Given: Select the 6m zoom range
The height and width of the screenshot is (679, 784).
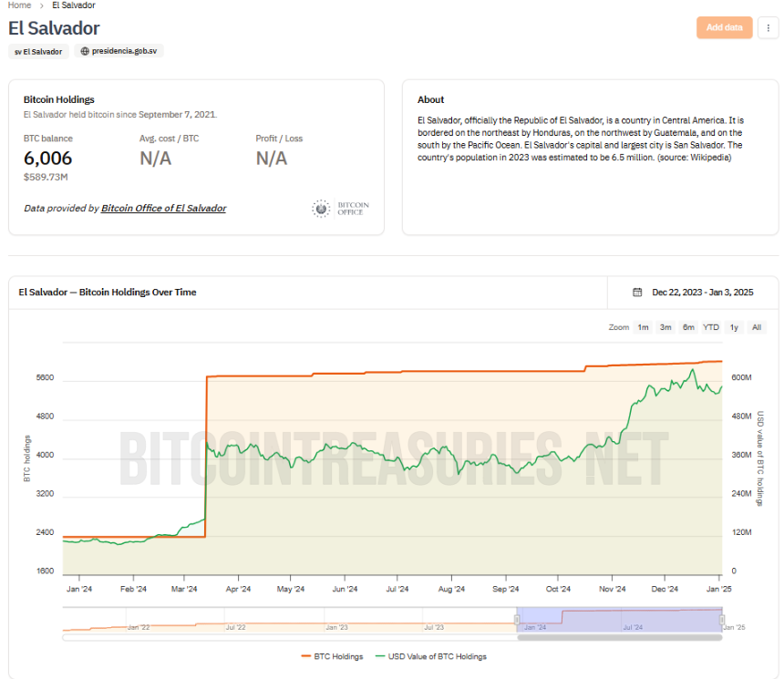Looking at the screenshot, I should click(x=688, y=327).
